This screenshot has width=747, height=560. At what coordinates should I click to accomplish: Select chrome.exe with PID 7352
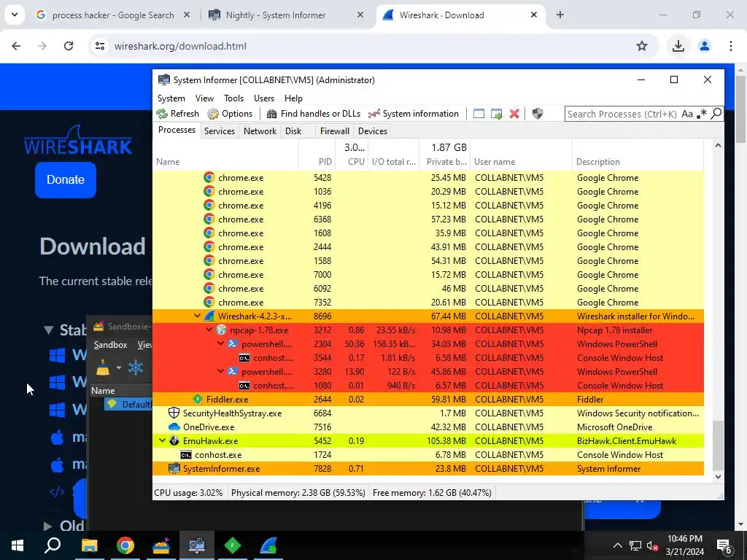428,303
